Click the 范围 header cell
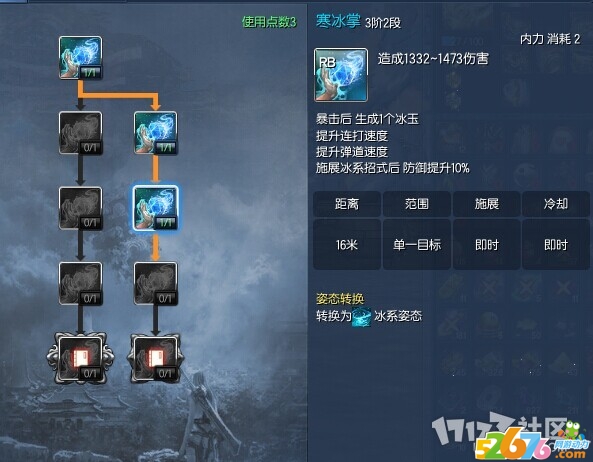This screenshot has height=462, width=593. click(x=416, y=204)
